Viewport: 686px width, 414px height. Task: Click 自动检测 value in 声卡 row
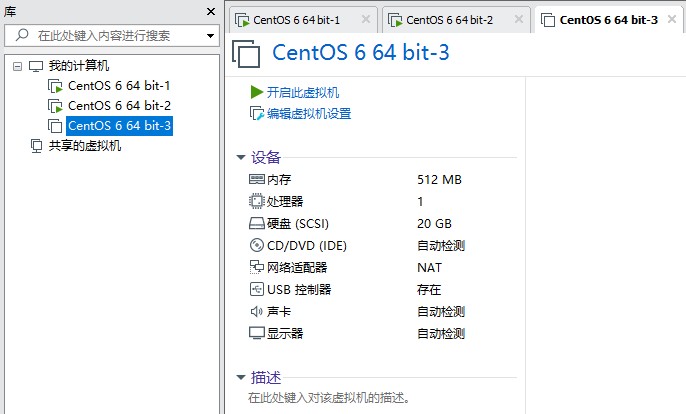click(441, 312)
